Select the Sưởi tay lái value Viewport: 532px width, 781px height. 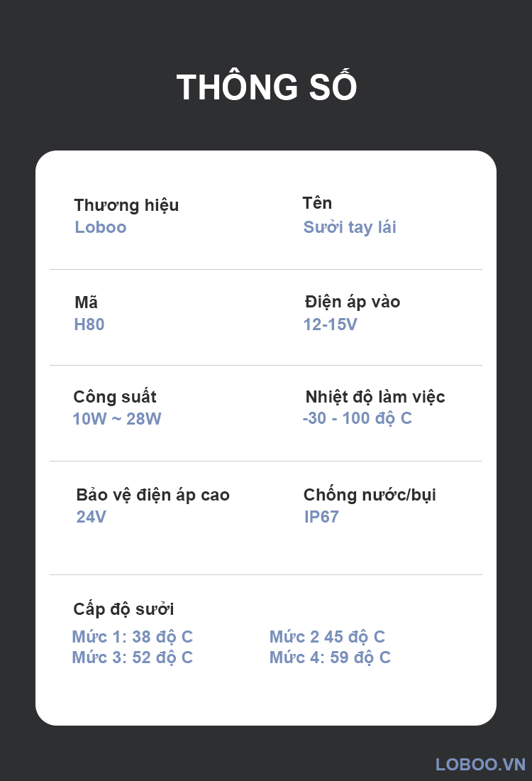coord(350,227)
